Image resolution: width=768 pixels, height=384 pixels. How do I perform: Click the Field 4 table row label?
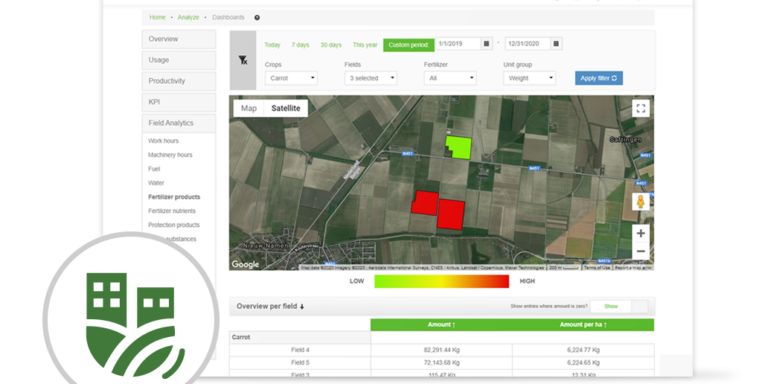(300, 350)
